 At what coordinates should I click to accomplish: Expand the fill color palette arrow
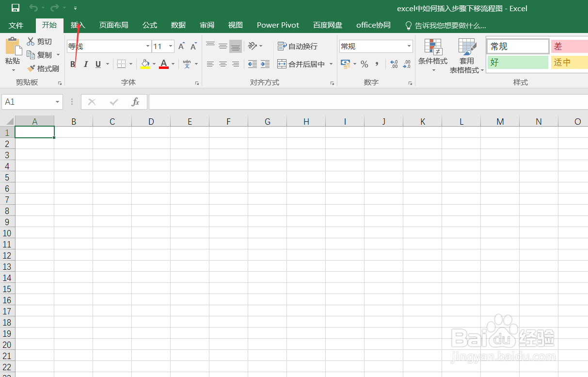coord(154,64)
